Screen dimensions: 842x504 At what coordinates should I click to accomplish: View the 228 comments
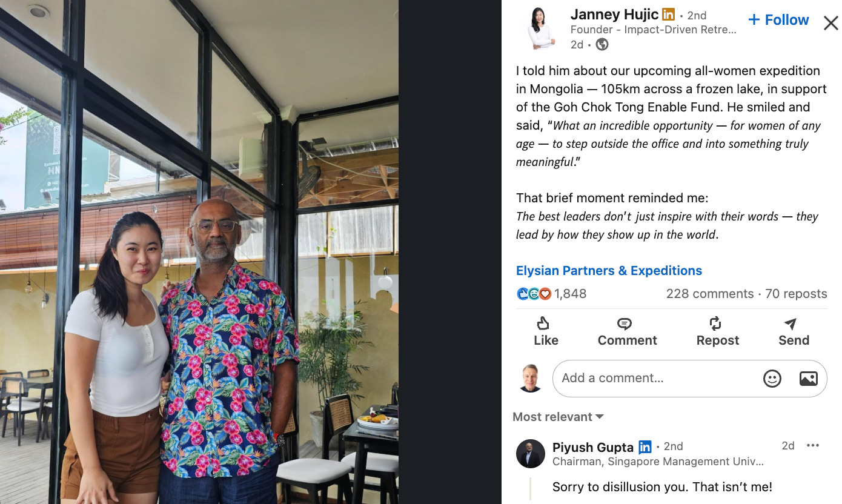(710, 294)
